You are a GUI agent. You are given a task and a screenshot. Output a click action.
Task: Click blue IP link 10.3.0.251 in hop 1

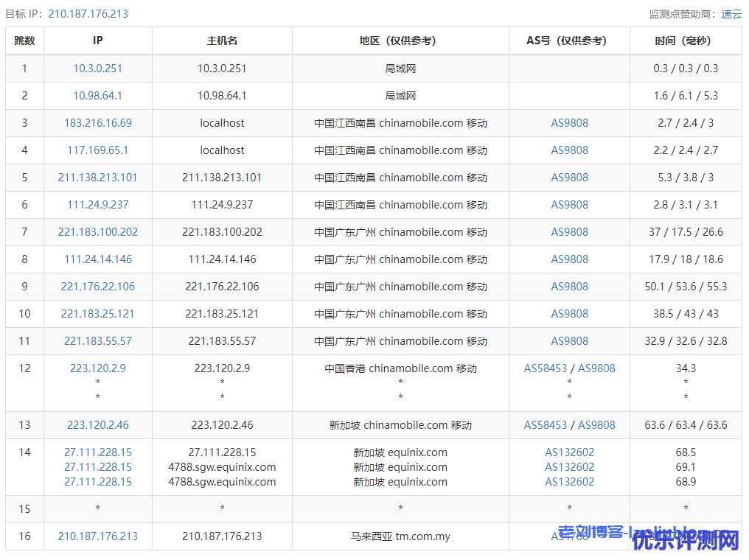(97, 69)
